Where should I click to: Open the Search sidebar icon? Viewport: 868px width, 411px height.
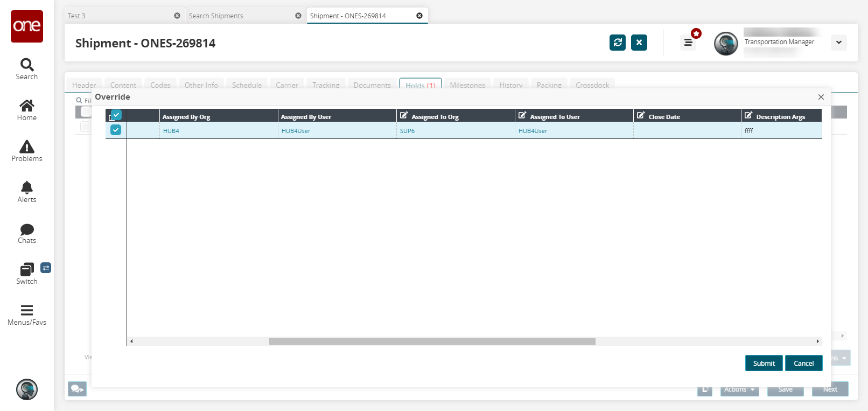coord(27,69)
